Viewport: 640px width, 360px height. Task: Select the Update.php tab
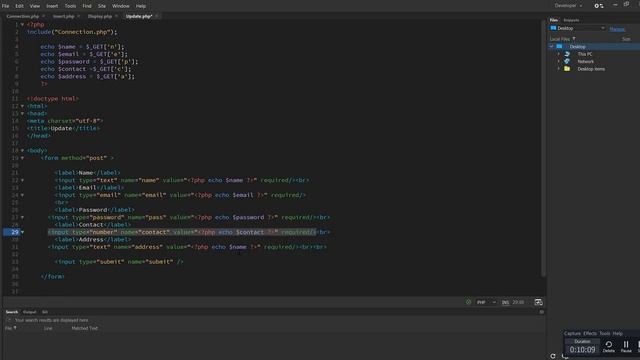point(139,16)
